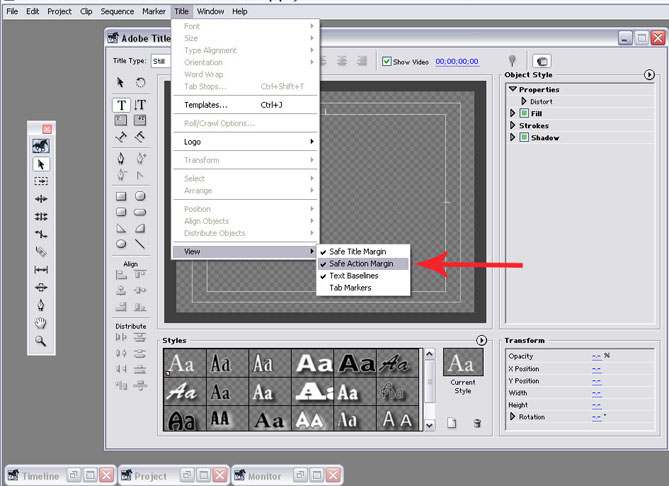Select the first style thumbnail swatch

tap(178, 362)
